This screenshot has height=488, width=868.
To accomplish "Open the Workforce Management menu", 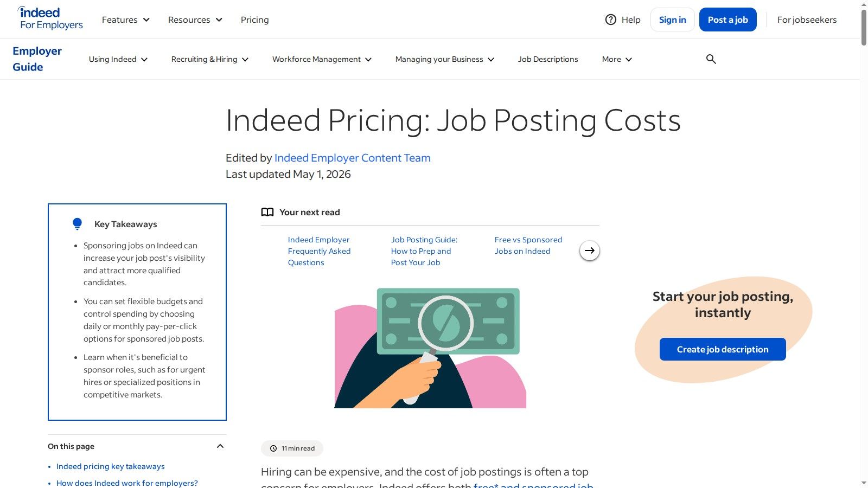I will (x=322, y=59).
